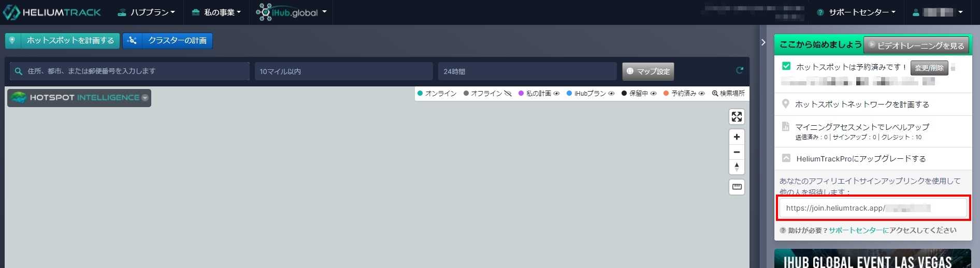
Task: Expand the Hotspot Intelligence dropdown panel
Action: pos(145,98)
